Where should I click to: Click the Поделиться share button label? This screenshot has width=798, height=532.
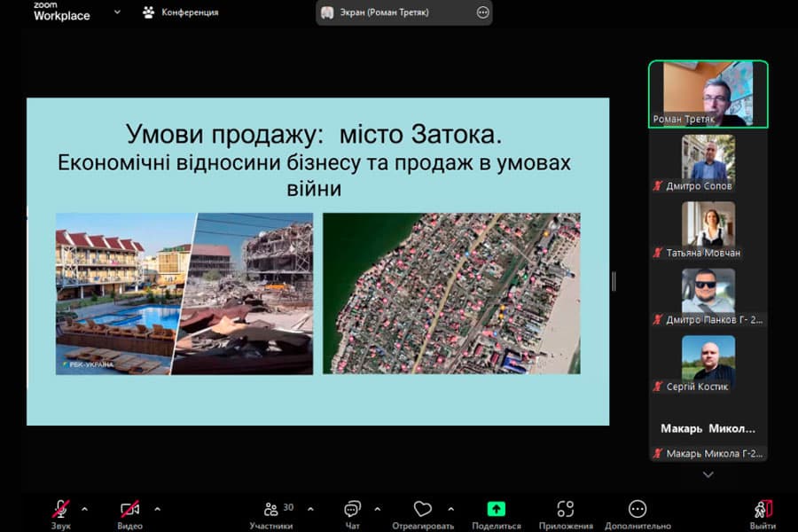tap(495, 524)
